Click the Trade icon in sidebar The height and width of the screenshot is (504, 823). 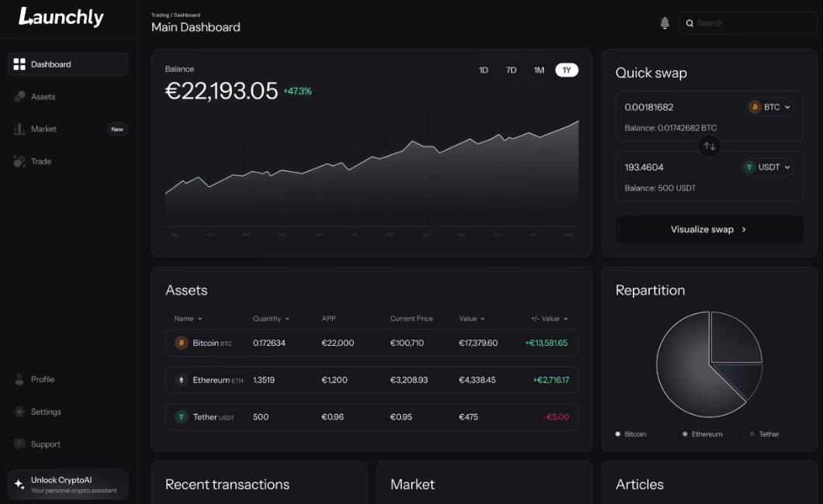[19, 161]
